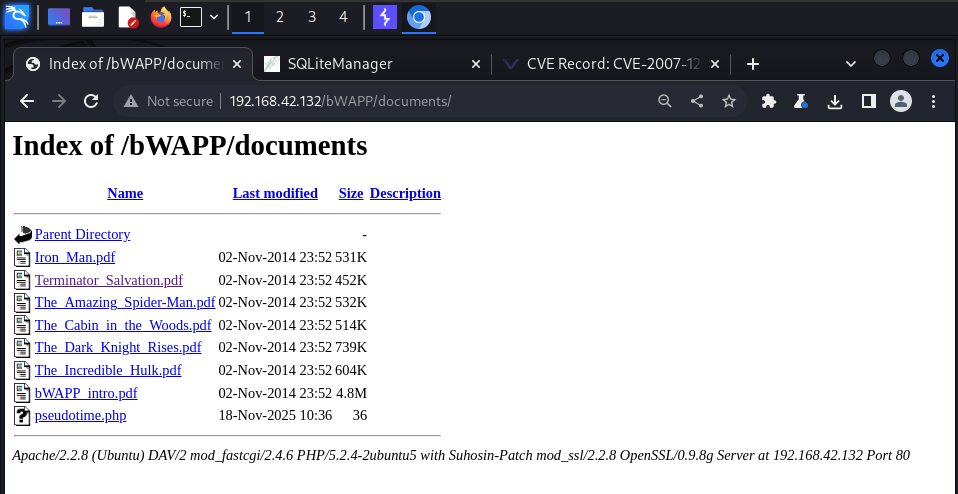
Task: Open the Chrome three-dot menu
Action: (933, 101)
